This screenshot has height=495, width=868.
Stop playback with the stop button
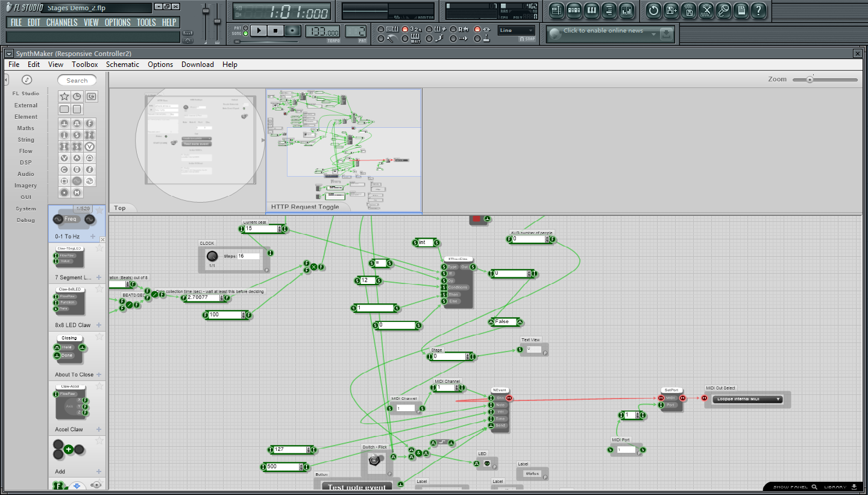coord(275,31)
